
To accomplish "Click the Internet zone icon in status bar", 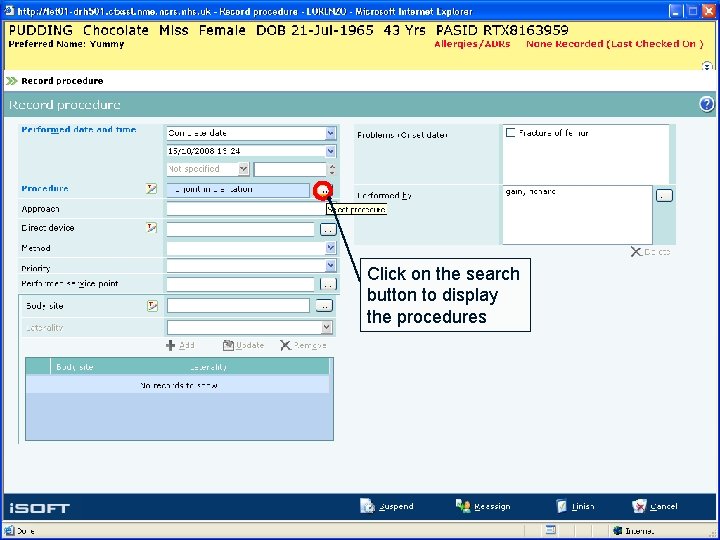I will [618, 531].
